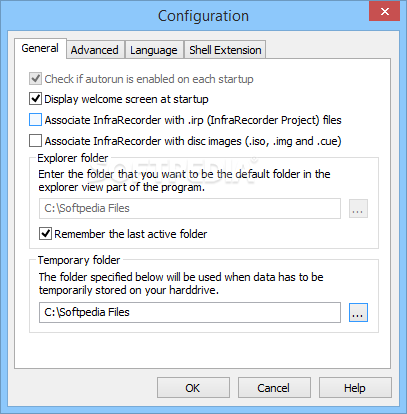Image resolution: width=407 pixels, height=414 pixels.
Task: Browse for the temporary folder location
Action: [x=358, y=312]
